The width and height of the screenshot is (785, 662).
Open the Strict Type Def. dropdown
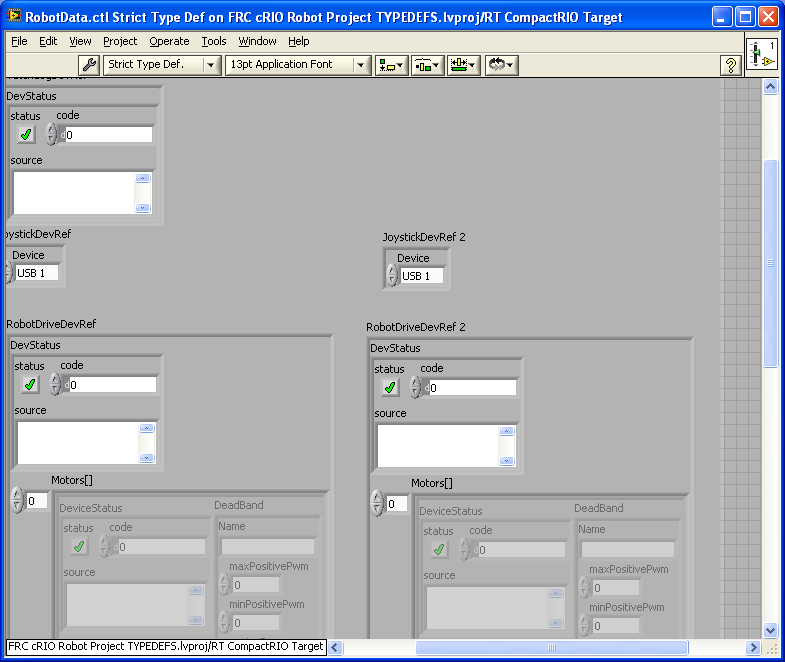(x=162, y=65)
